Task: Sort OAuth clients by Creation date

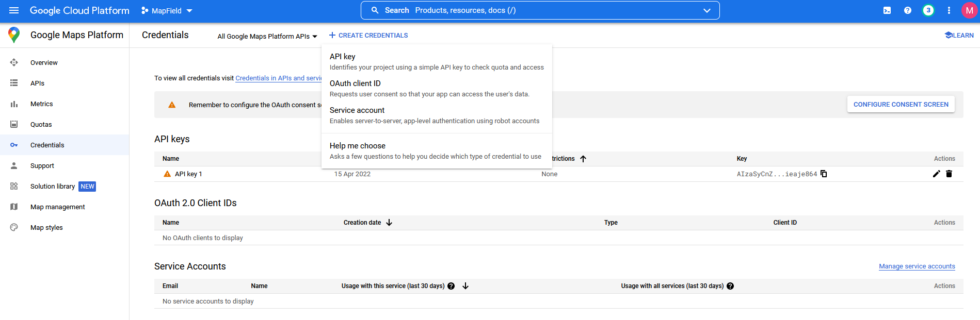Action: (368, 223)
